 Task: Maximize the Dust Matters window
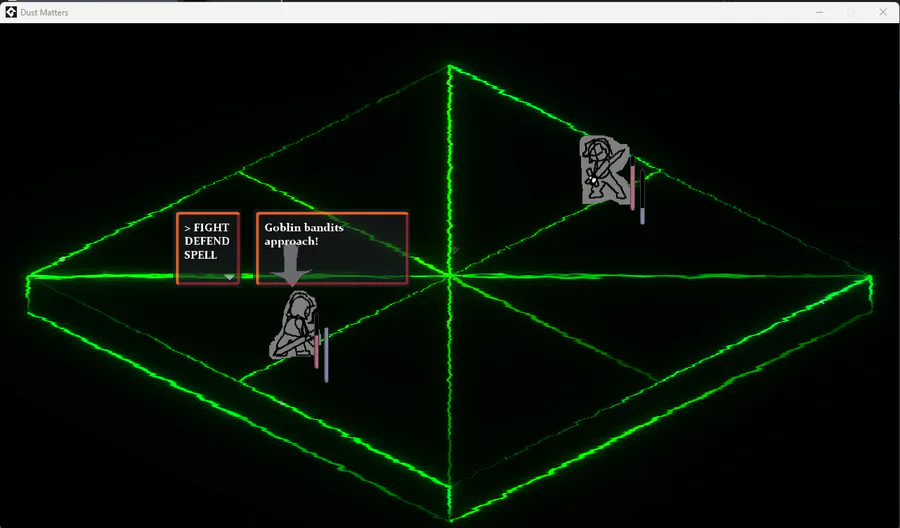pyautogui.click(x=851, y=12)
